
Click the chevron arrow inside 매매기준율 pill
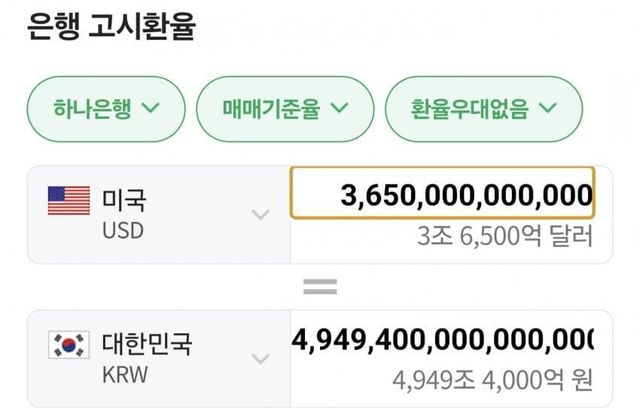coord(338,107)
